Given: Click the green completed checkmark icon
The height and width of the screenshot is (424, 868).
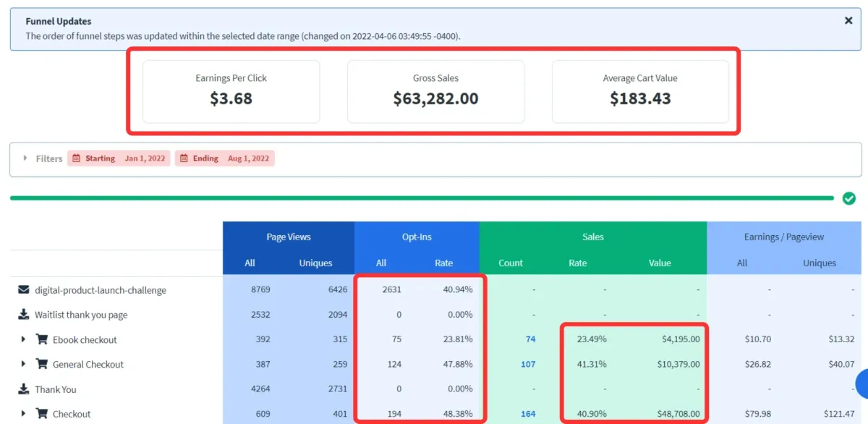Looking at the screenshot, I should click(x=849, y=198).
